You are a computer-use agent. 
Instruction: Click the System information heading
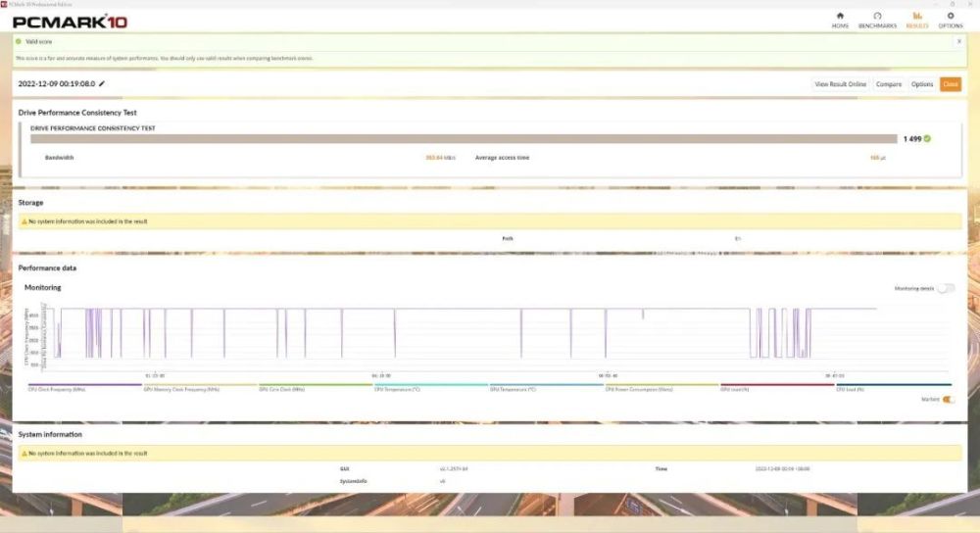click(x=50, y=434)
